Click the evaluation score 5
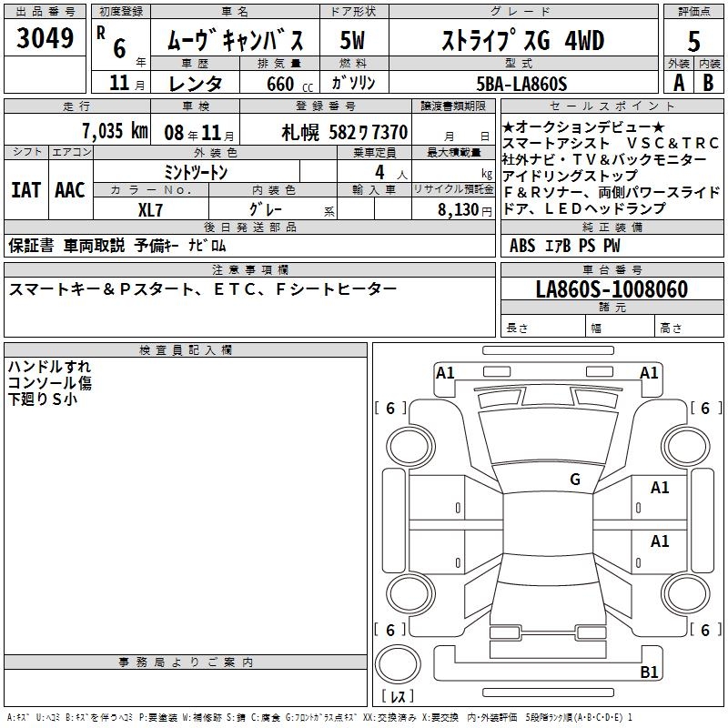The height and width of the screenshot is (728, 728). [693, 41]
